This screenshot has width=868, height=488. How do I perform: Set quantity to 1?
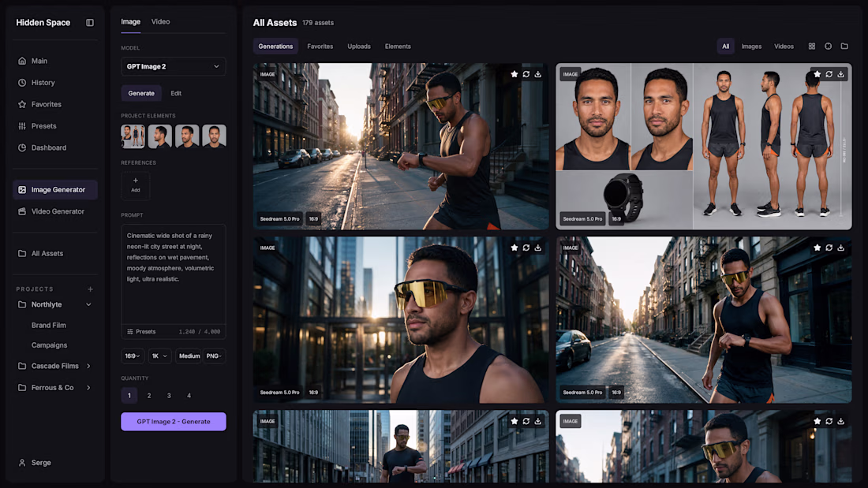click(129, 396)
